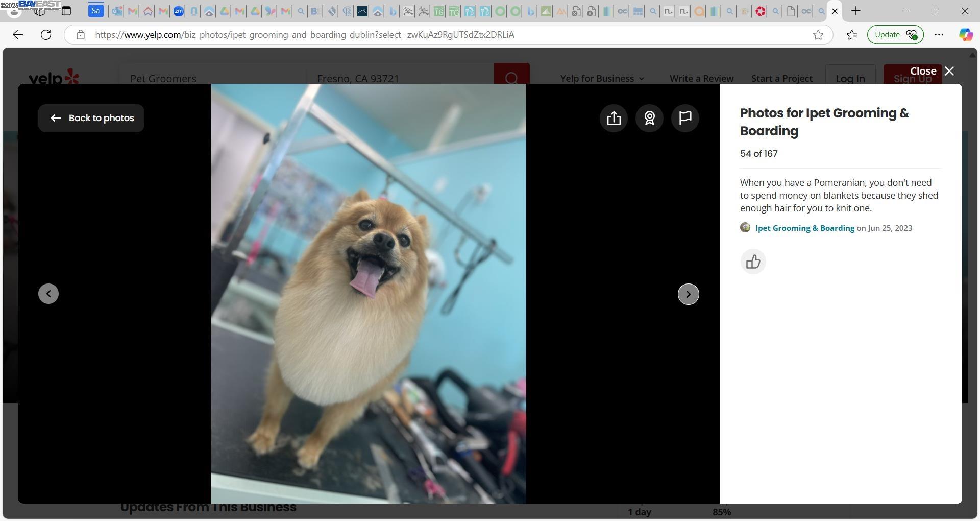The image size is (980, 521).
Task: View site information lock icon
Action: tap(80, 35)
